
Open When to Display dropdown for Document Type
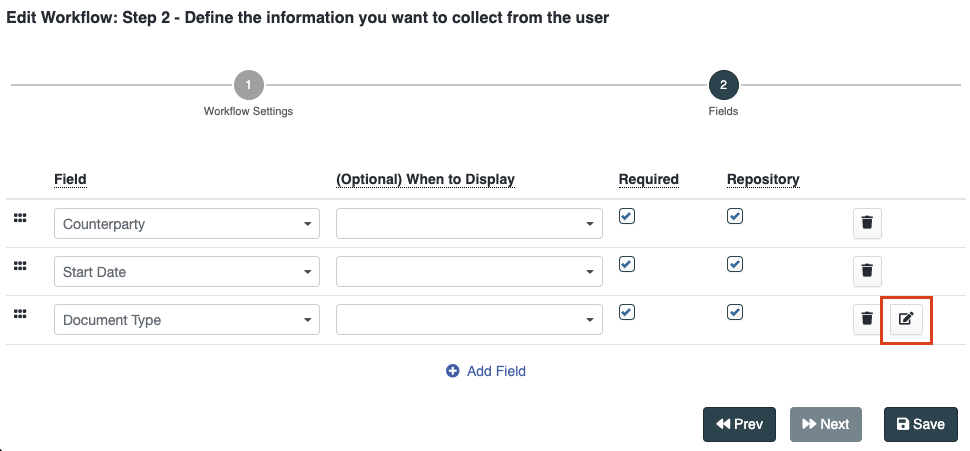[469, 320]
